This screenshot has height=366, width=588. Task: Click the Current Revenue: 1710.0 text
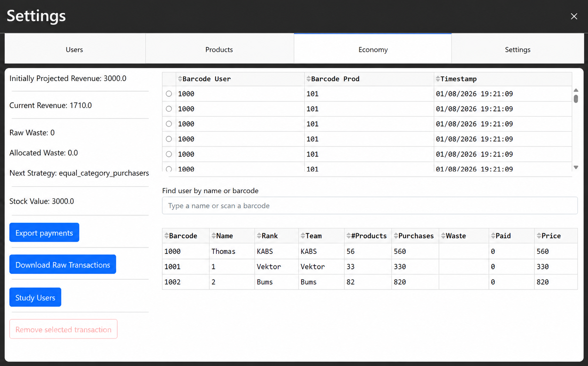point(51,105)
